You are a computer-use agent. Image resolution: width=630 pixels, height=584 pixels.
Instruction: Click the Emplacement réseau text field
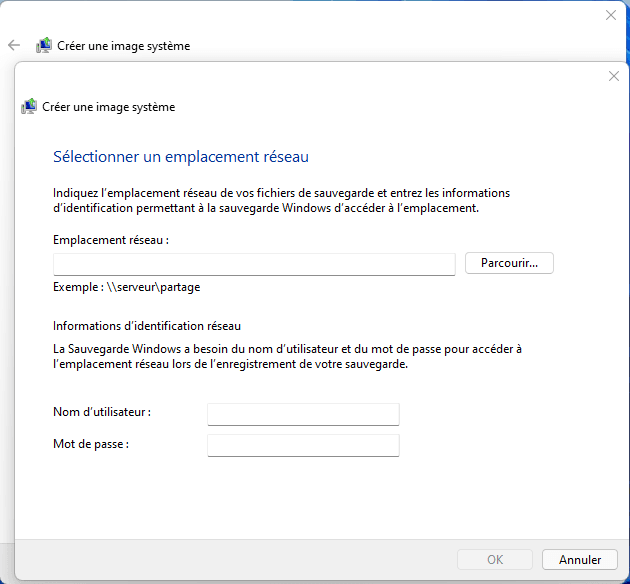point(254,264)
